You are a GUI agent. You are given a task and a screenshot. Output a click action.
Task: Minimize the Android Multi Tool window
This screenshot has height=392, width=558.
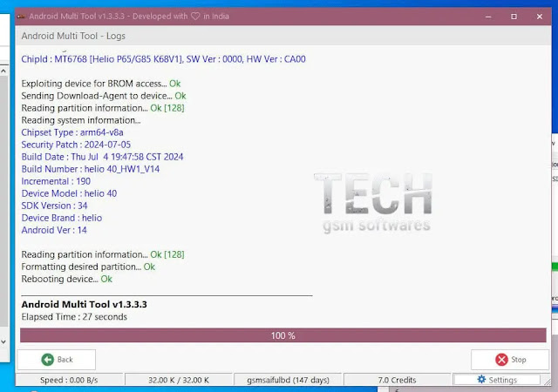(488, 17)
